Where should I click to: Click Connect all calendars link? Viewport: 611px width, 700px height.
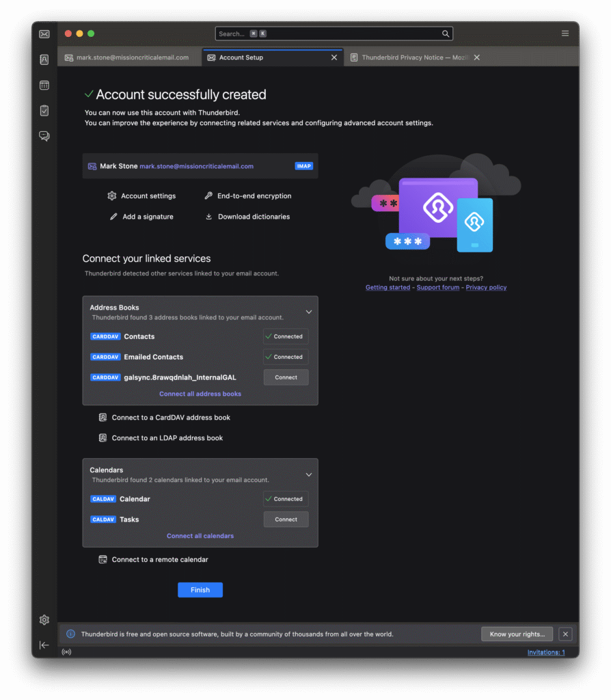click(200, 536)
